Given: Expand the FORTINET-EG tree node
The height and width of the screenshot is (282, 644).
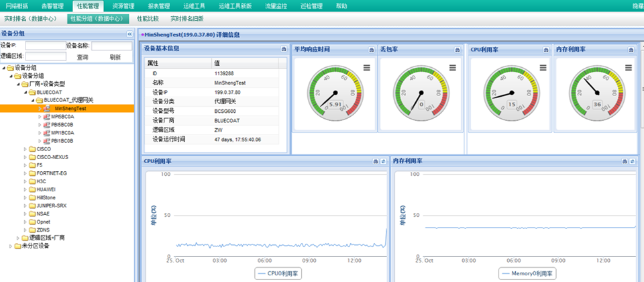Looking at the screenshot, I should (25, 173).
